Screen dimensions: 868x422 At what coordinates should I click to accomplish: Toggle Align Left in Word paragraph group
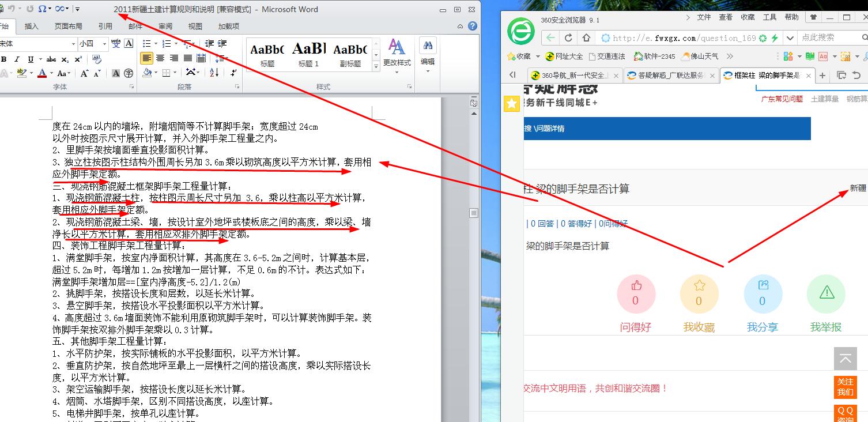(x=146, y=58)
